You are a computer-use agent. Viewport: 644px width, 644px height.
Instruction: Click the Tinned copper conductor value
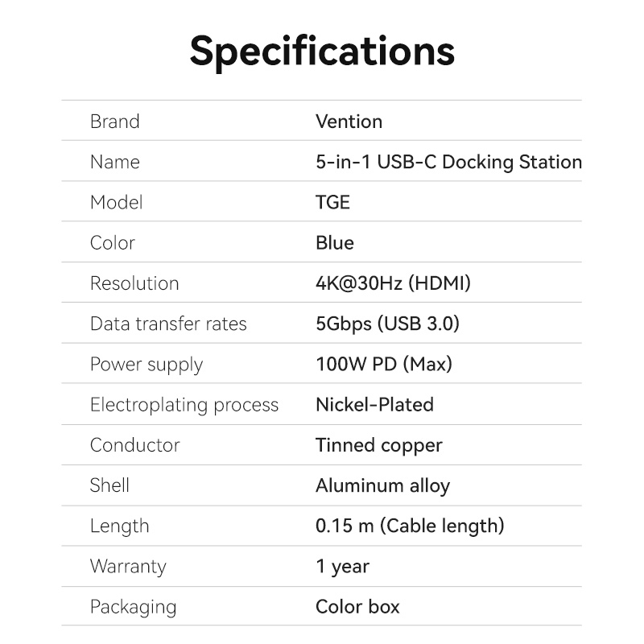[x=378, y=445]
